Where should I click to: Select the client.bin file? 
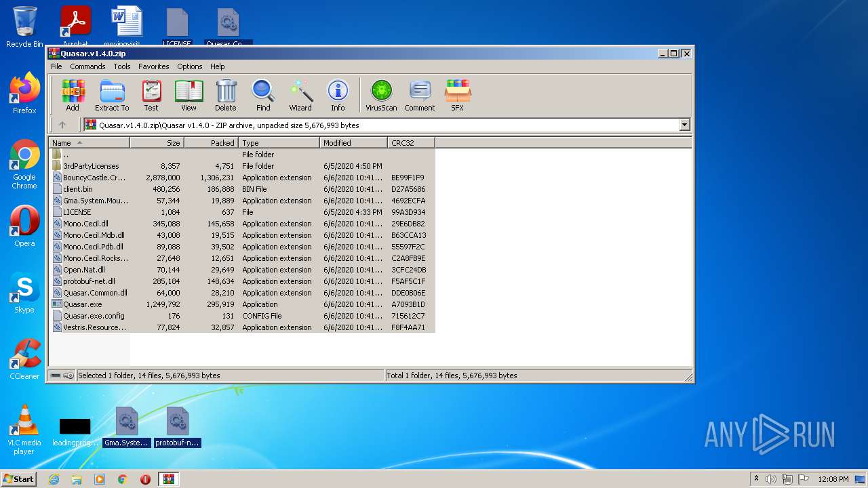coord(242,189)
